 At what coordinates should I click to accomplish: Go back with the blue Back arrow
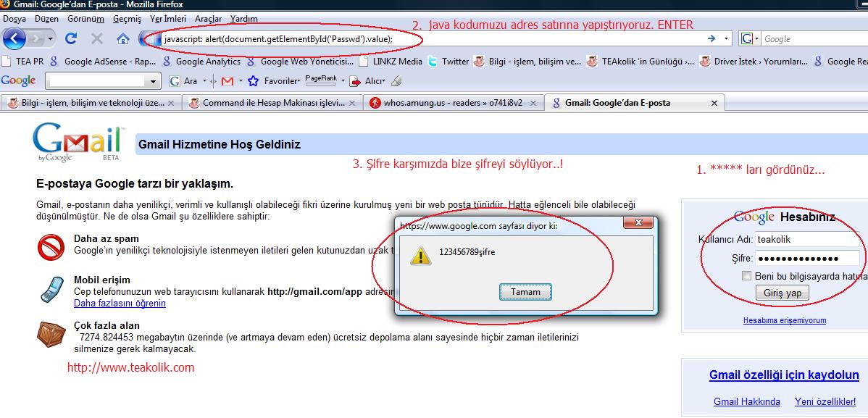(x=14, y=38)
